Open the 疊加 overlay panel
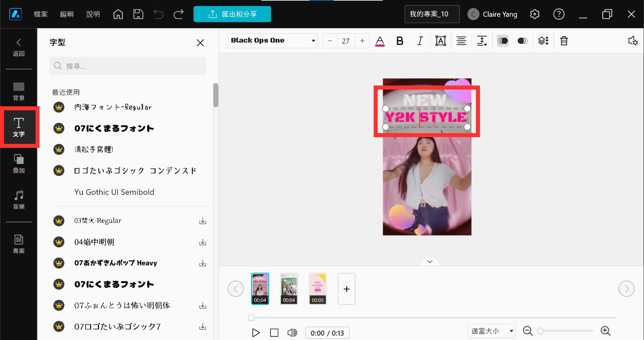 coord(19,163)
